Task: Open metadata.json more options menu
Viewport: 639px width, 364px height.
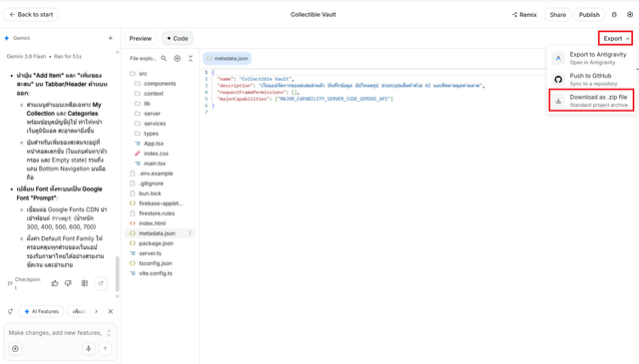Action: pos(190,233)
